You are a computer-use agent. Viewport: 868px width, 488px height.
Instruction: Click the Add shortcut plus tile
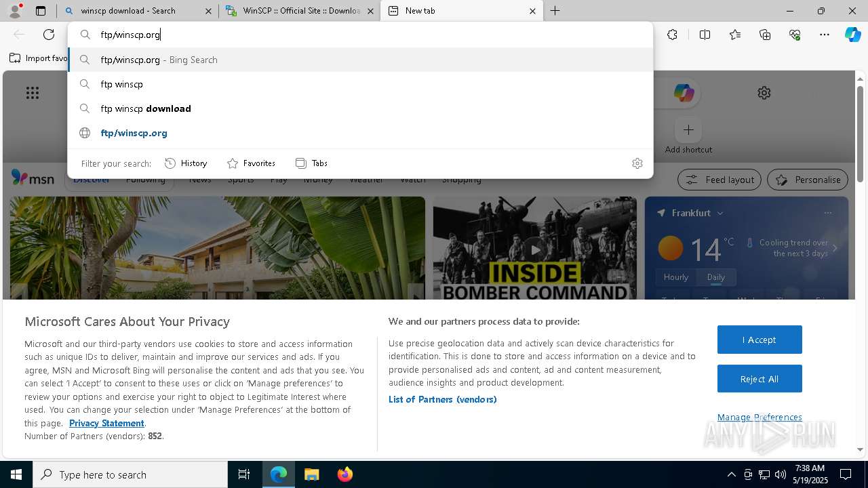coord(688,129)
